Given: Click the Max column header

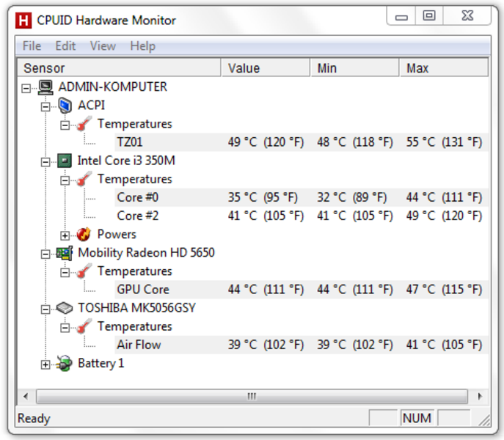Looking at the screenshot, I should point(444,67).
